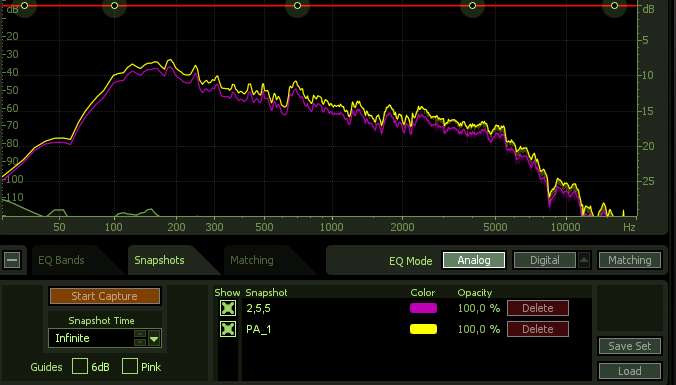Select last EQ band node above 10000 Hz
Image resolution: width=676 pixels, height=385 pixels.
click(614, 6)
